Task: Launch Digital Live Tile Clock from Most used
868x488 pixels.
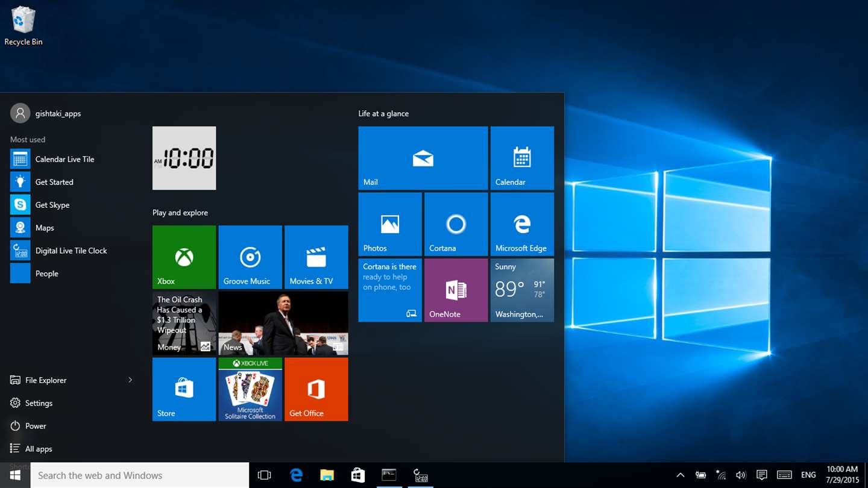Action: pos(71,251)
